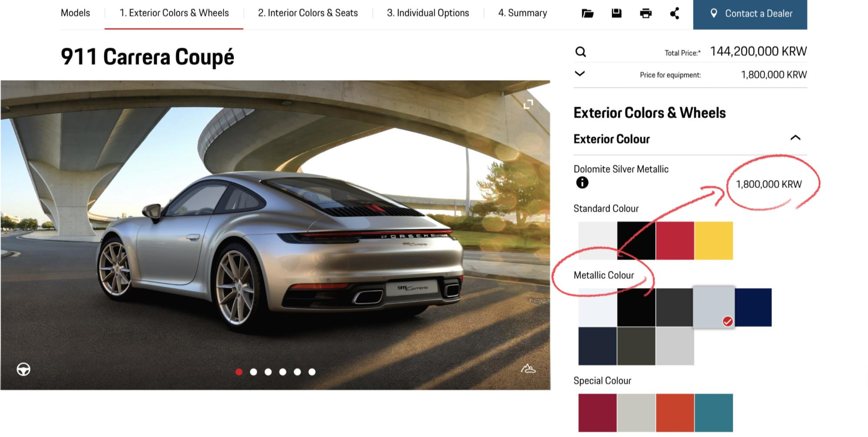The width and height of the screenshot is (868, 437).
Task: Open Summary tab
Action: click(523, 13)
